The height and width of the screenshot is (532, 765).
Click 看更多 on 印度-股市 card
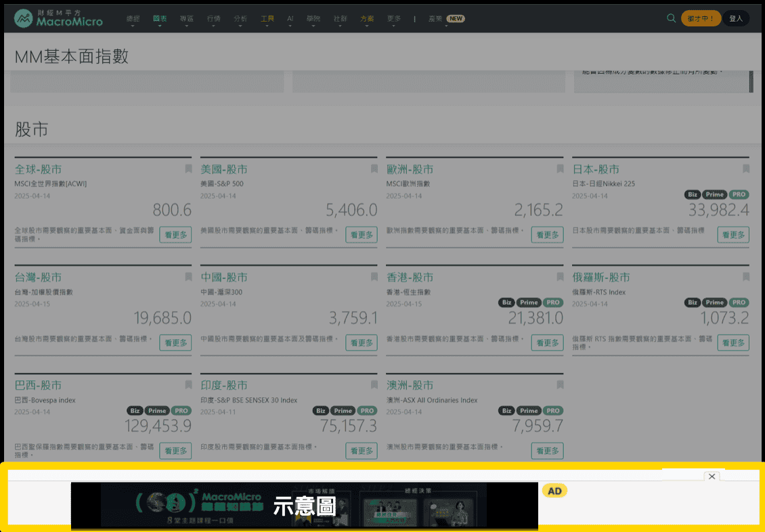362,451
